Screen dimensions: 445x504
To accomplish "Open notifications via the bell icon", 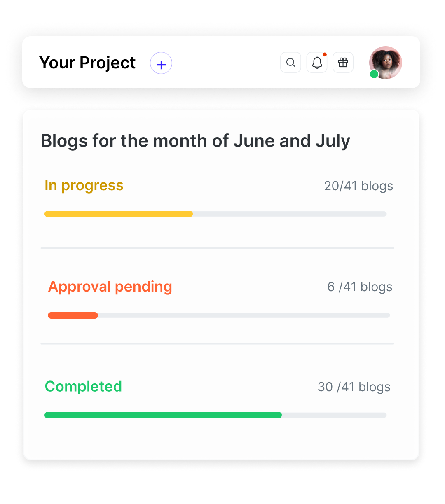I will pos(317,63).
